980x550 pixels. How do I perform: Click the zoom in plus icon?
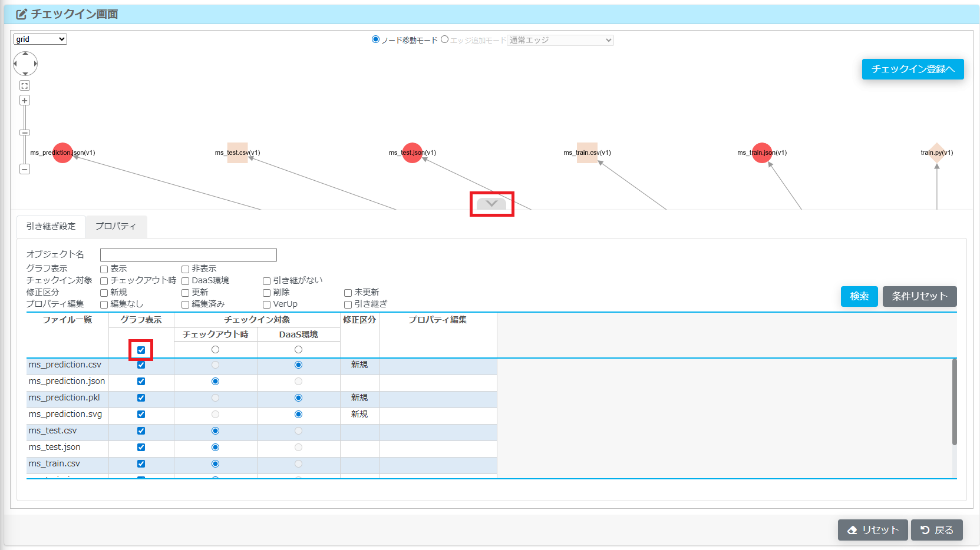pos(25,101)
